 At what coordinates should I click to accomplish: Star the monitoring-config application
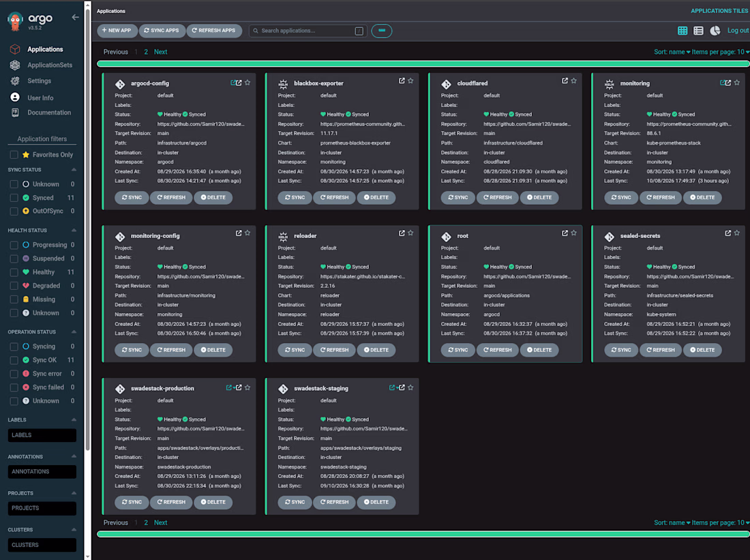click(247, 233)
